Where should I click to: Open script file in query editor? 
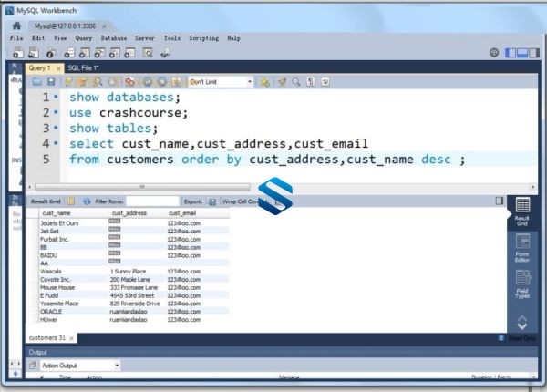37,82
